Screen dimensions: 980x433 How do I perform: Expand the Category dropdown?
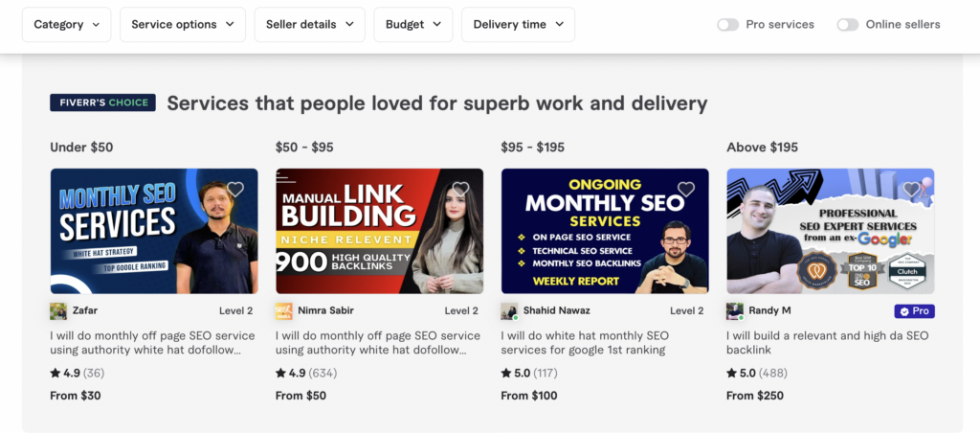coord(66,24)
